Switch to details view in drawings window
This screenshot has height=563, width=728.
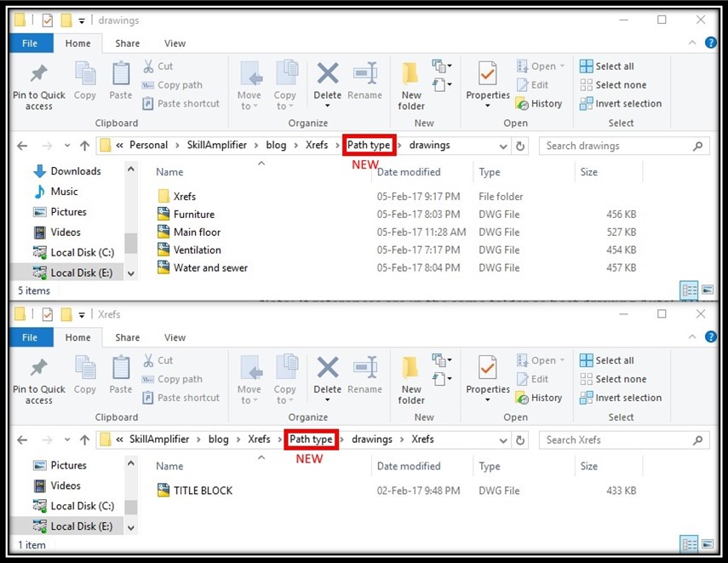point(689,290)
